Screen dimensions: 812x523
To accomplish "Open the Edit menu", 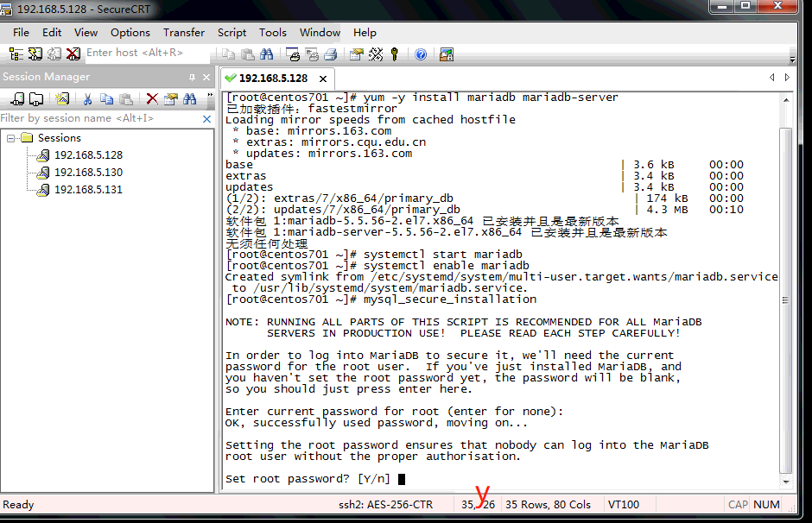I will [x=52, y=33].
